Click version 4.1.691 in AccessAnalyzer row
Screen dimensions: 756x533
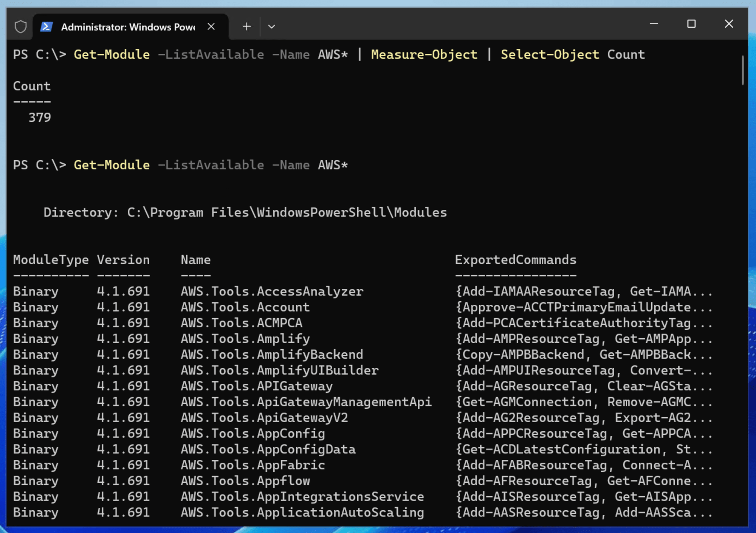(123, 291)
